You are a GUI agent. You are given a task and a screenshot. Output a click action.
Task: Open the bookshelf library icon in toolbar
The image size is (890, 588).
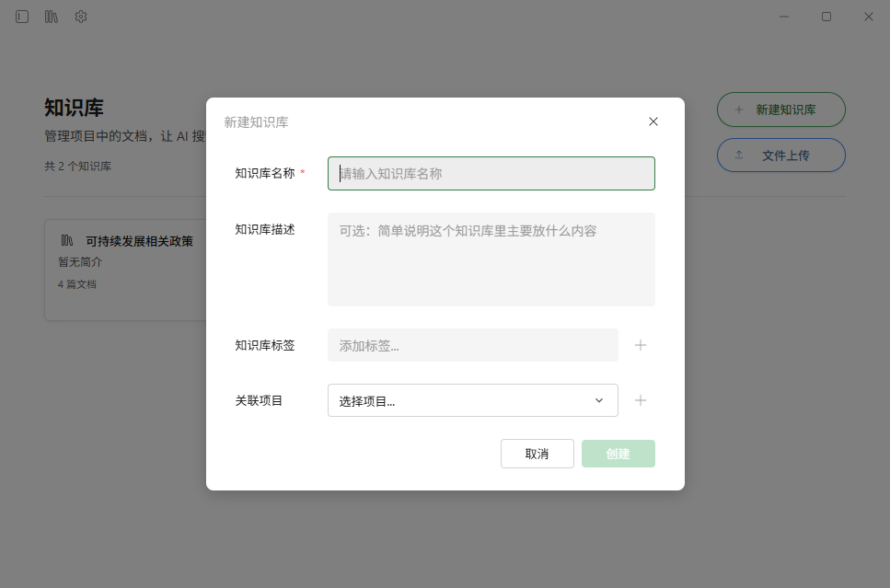point(51,16)
